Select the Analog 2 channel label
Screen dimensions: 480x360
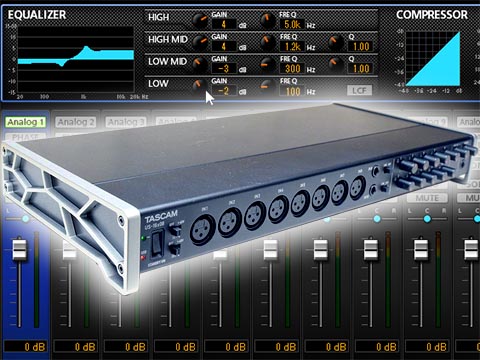pyautogui.click(x=75, y=122)
